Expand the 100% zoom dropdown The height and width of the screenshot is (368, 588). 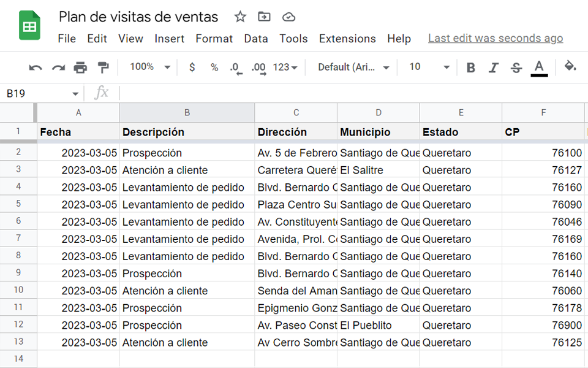pyautogui.click(x=150, y=67)
